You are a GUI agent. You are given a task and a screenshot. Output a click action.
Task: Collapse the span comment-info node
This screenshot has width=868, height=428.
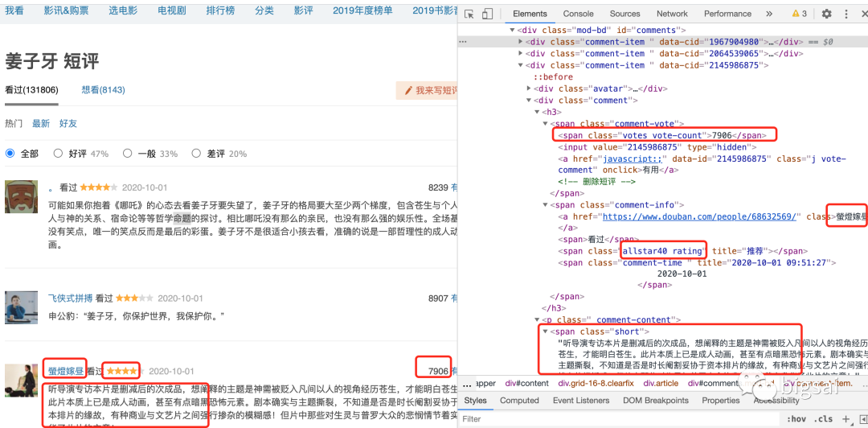coord(545,205)
